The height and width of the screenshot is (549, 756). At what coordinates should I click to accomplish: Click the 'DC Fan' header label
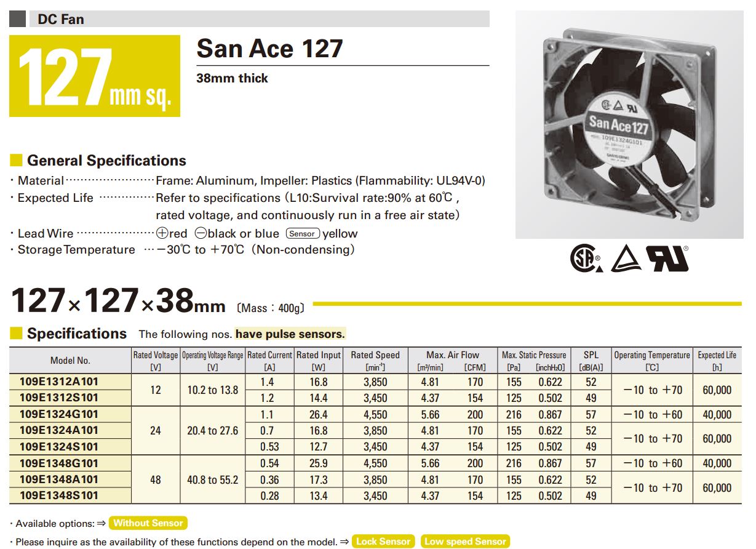point(61,19)
